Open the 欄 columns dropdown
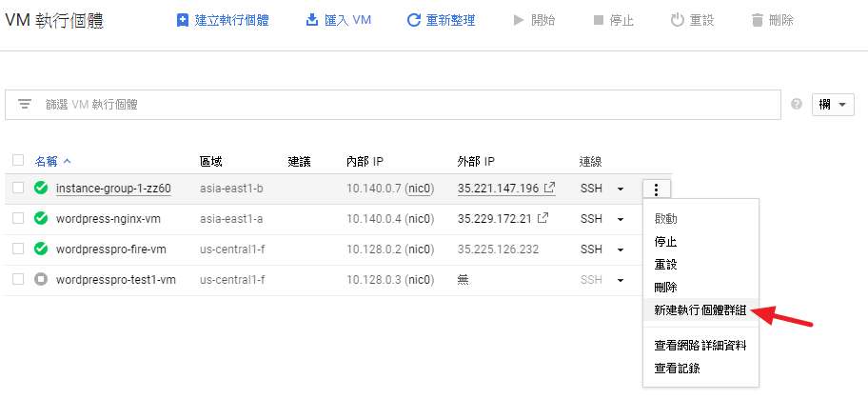 coord(833,104)
